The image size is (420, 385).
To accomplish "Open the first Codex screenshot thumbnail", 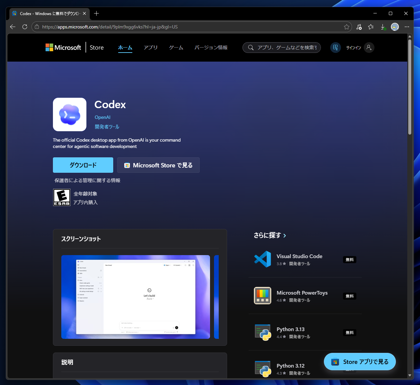I will pos(136,297).
